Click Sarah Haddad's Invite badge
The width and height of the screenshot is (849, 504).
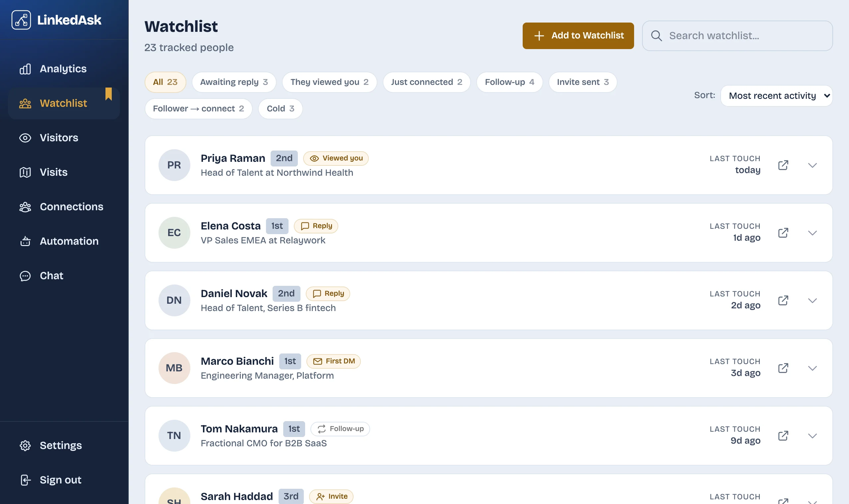point(331,496)
